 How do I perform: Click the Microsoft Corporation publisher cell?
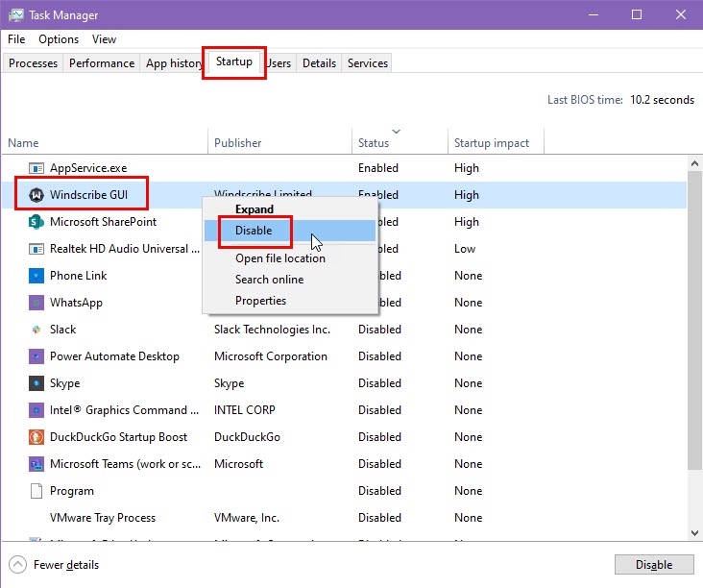coord(271,356)
